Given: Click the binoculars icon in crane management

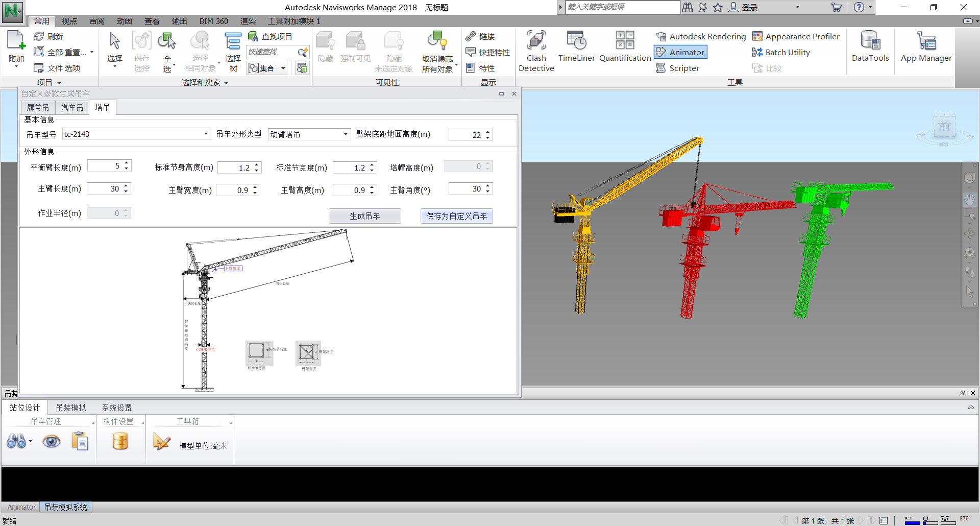Looking at the screenshot, I should (16, 441).
